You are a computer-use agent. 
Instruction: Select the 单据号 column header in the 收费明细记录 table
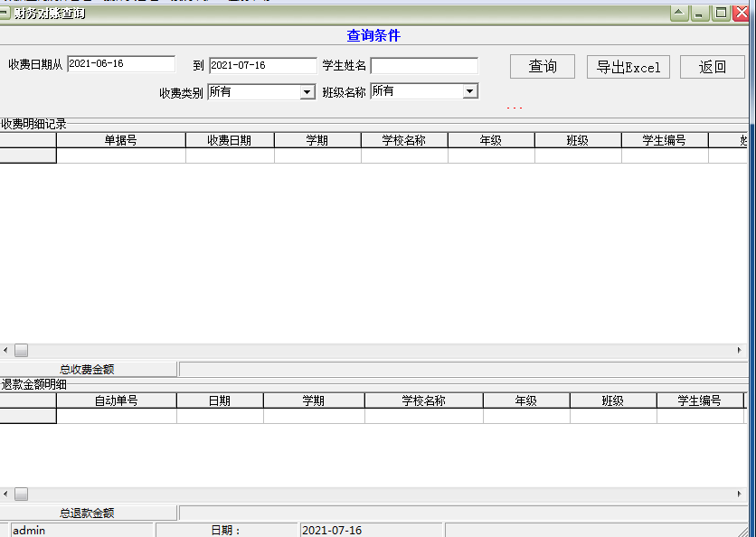121,140
